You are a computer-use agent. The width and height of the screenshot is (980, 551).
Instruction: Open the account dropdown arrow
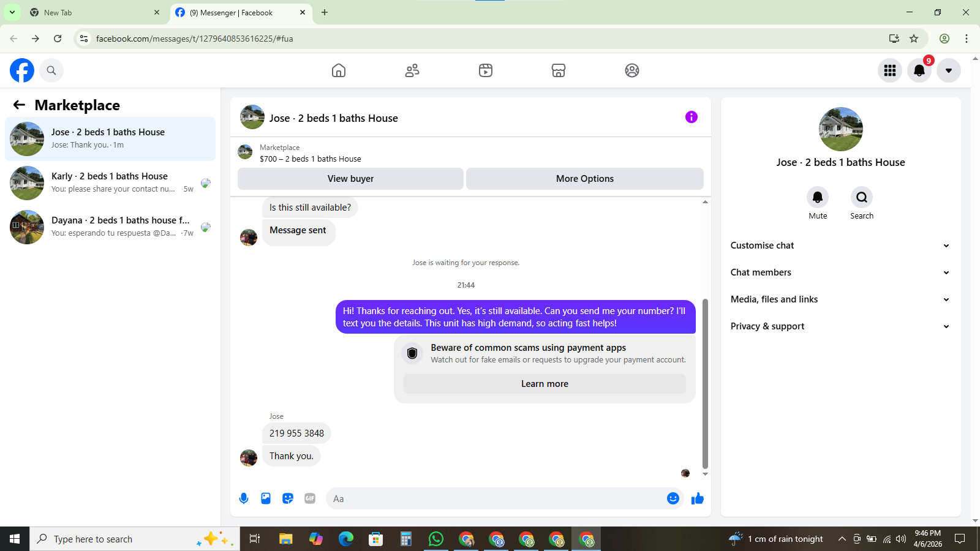[x=949, y=70]
